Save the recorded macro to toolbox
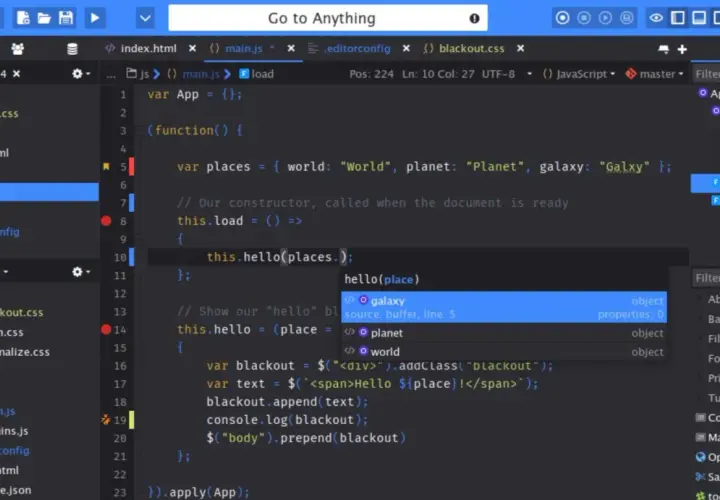Screen dimensions: 720x500 627,18
